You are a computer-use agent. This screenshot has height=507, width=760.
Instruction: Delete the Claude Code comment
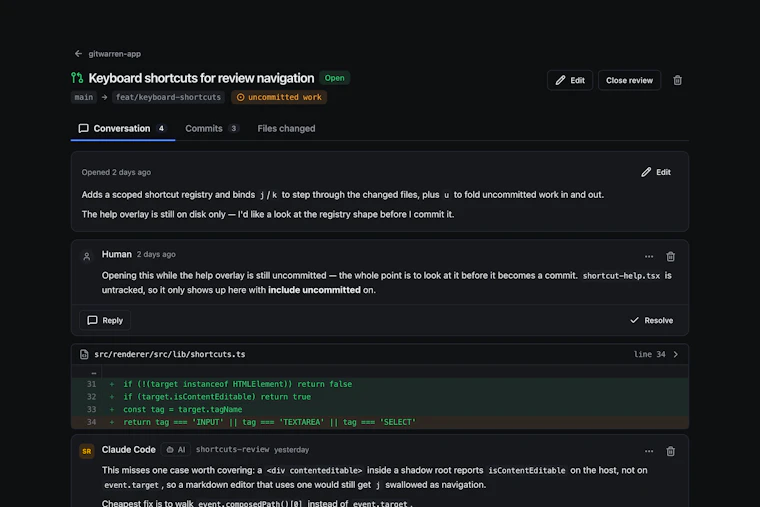click(670, 451)
